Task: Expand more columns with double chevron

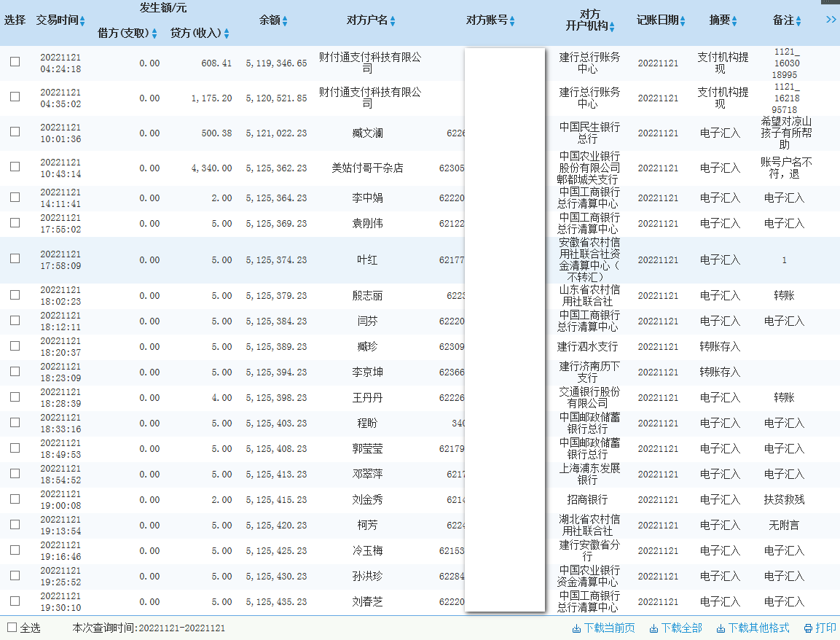Action: [x=831, y=20]
